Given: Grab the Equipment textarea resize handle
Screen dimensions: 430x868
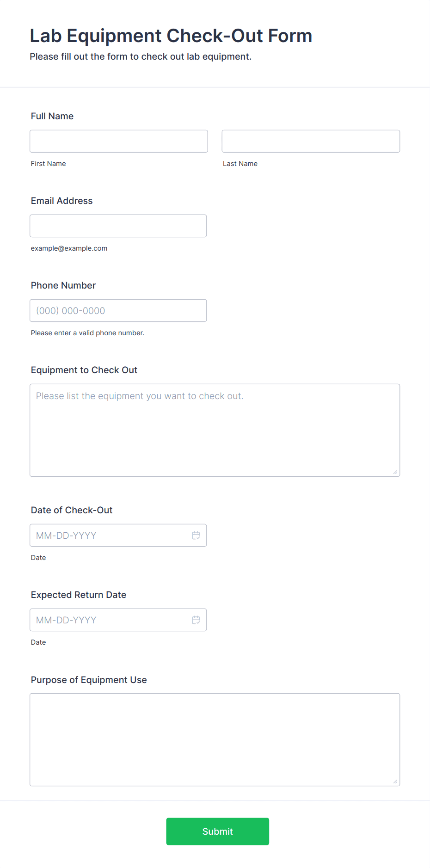Looking at the screenshot, I should [x=395, y=472].
